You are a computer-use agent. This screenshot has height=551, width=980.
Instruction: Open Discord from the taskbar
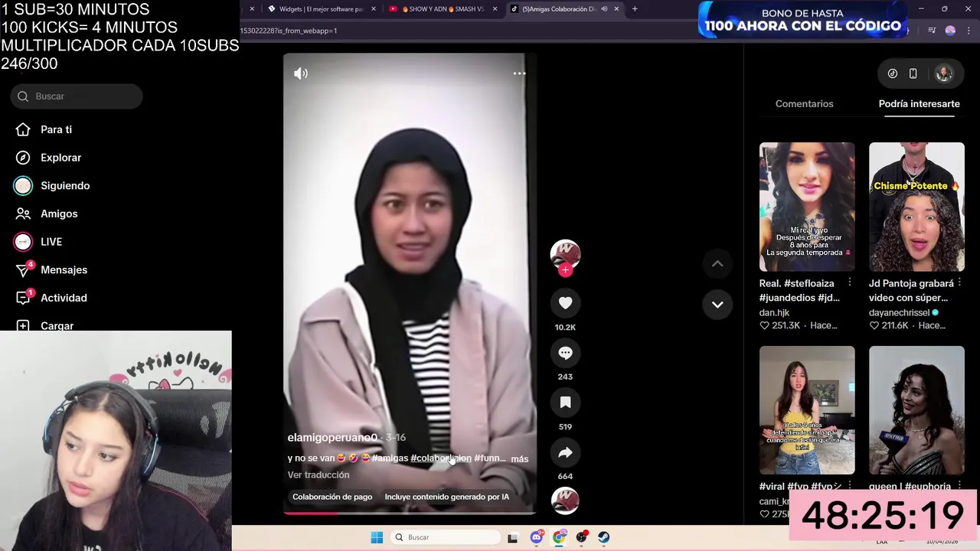[537, 537]
